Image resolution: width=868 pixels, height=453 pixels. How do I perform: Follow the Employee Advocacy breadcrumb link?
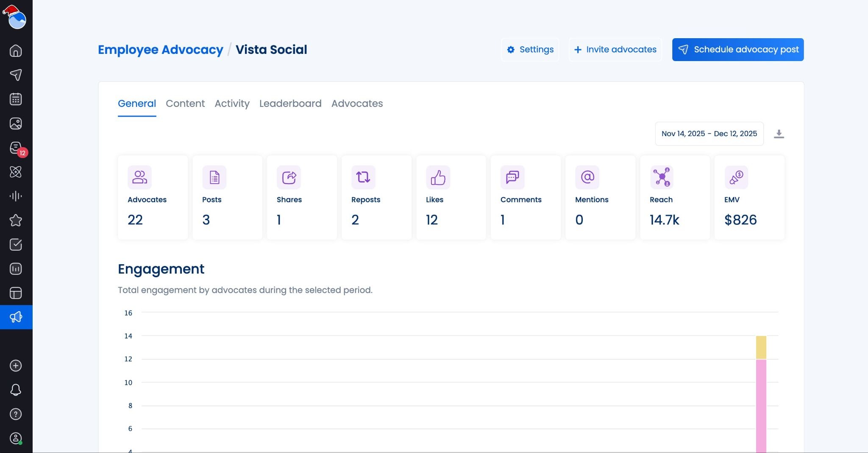(160, 50)
